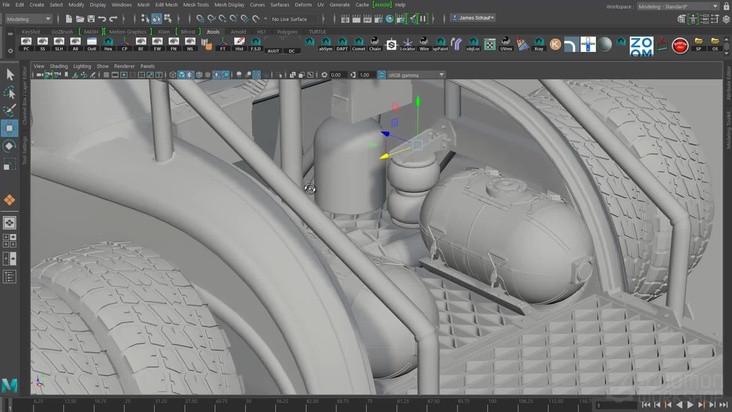Toggle snap to grids magnet
732x412 pixels.
(x=200, y=19)
